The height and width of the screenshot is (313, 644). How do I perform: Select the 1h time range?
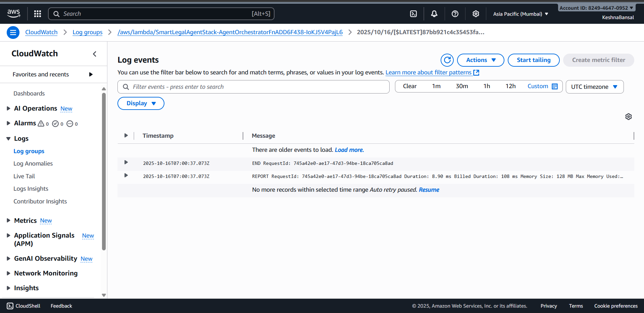pyautogui.click(x=487, y=86)
